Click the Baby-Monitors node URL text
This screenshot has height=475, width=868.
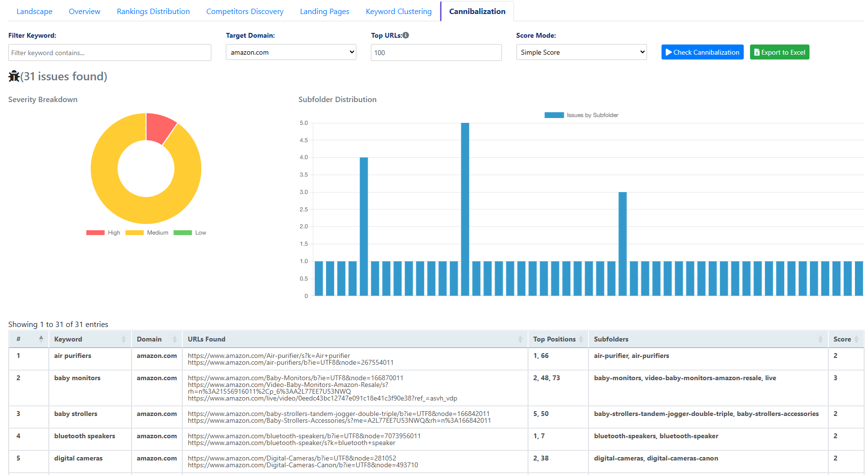click(x=295, y=378)
